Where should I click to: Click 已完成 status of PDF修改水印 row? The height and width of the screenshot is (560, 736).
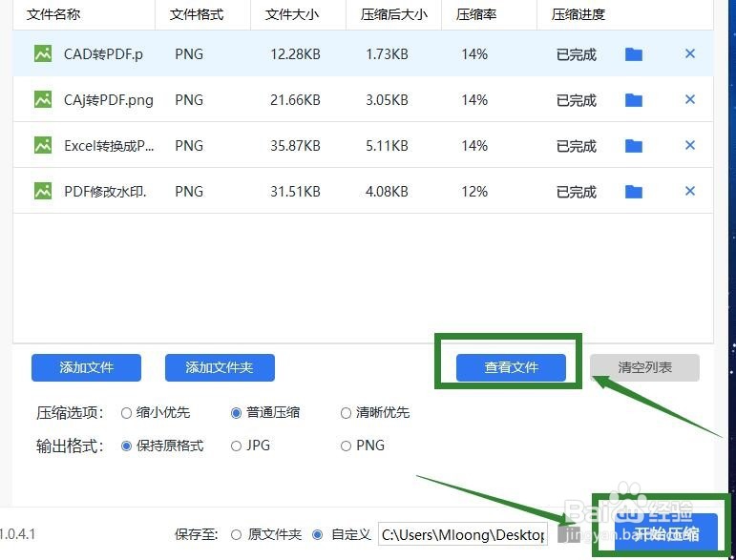point(577,192)
